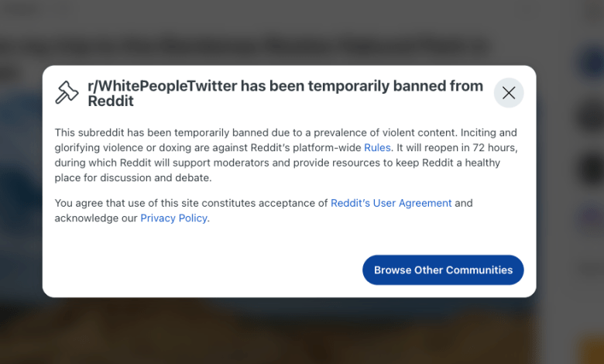Click the blurred purple sidebar icon

[x=591, y=217]
